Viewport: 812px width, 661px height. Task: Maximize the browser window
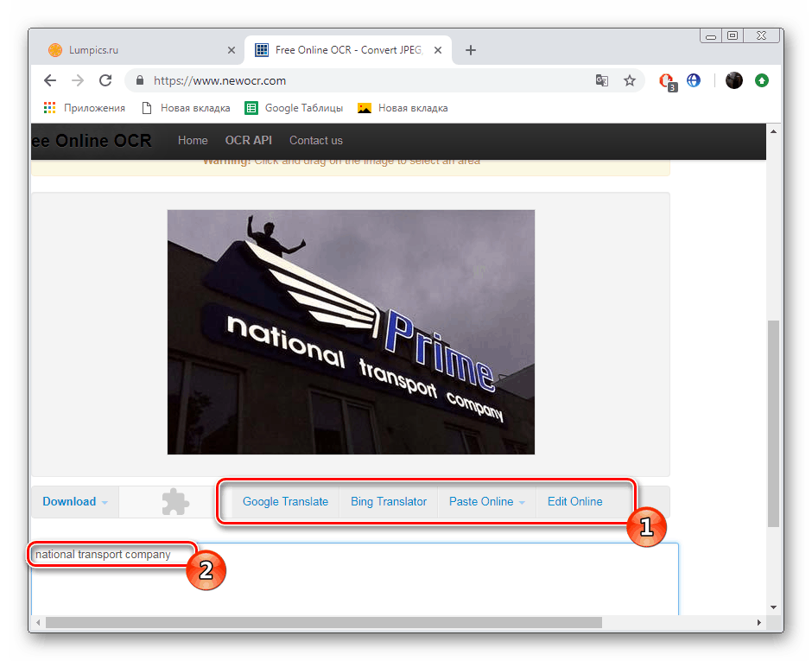coord(733,35)
